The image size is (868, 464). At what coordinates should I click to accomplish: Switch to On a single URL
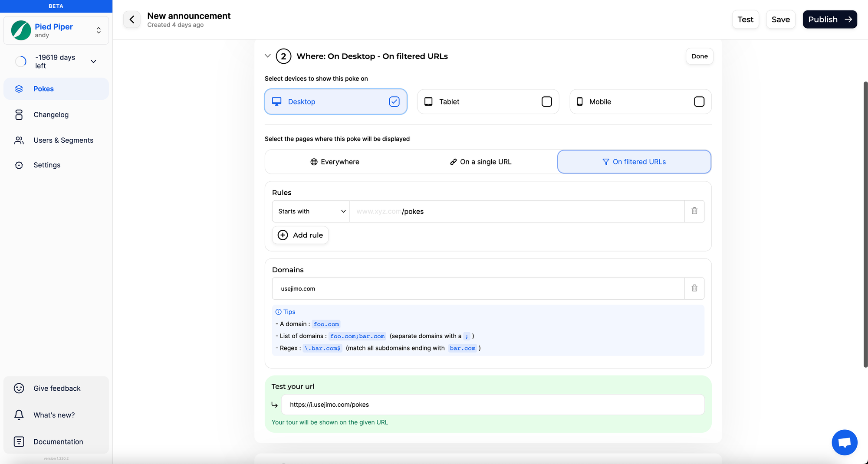(481, 162)
